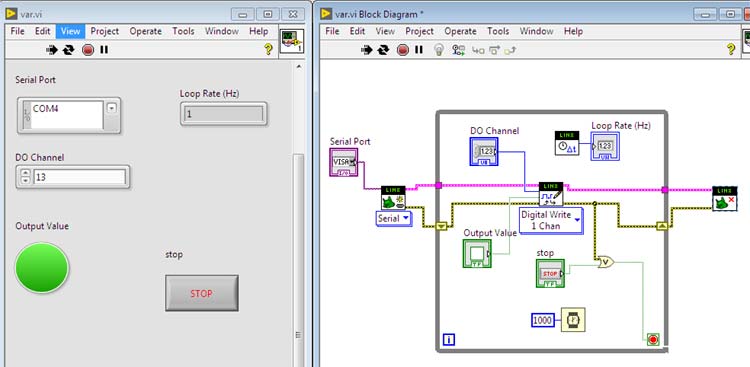This screenshot has height=367, width=750.
Task: Open Help menu in Block Diagram window
Action: click(573, 31)
